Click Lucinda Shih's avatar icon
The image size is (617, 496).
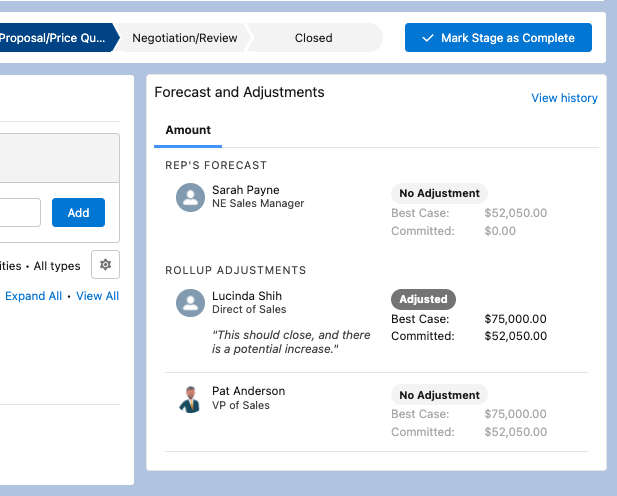(x=190, y=303)
